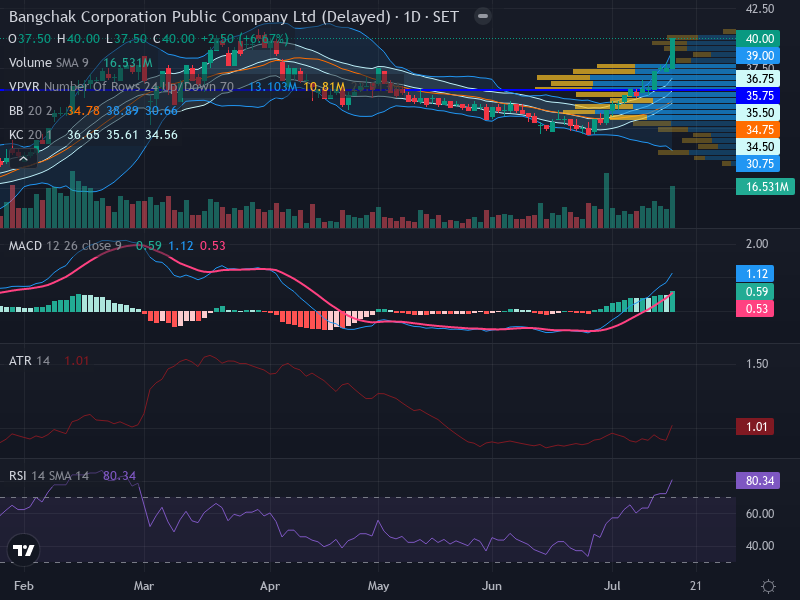The height and width of the screenshot is (600, 800).
Task: Click the green 16.531M volume axis label
Action: click(x=765, y=187)
